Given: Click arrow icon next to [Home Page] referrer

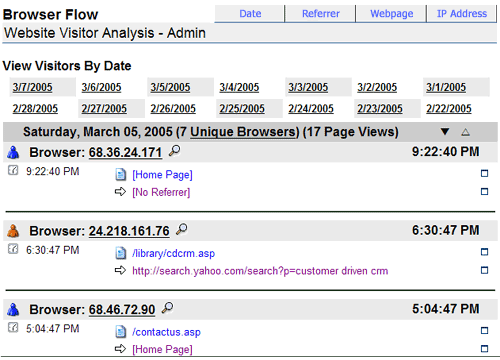Looking at the screenshot, I should [x=120, y=349].
